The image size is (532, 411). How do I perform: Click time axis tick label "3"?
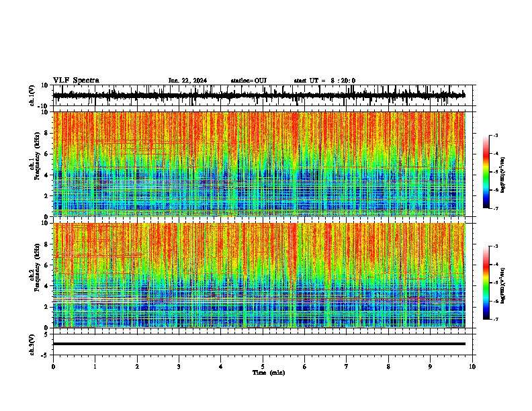(179, 367)
